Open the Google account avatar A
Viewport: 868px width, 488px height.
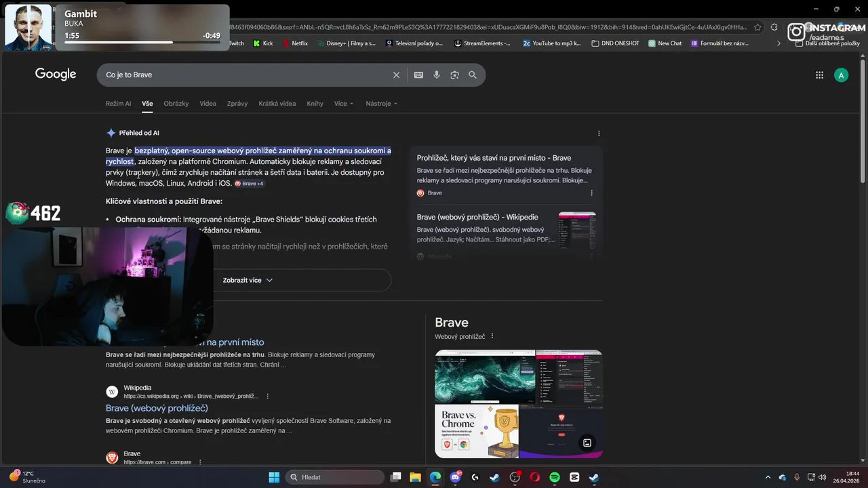pyautogui.click(x=841, y=75)
